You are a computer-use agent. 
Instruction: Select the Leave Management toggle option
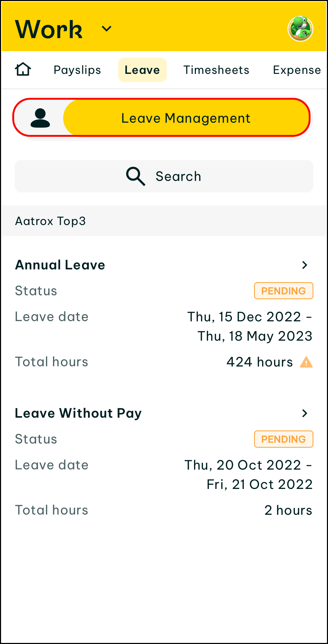click(186, 118)
